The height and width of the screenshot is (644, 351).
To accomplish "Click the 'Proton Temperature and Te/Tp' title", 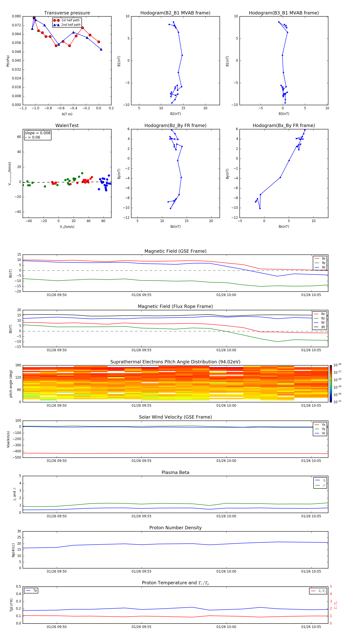I will coord(175,583).
